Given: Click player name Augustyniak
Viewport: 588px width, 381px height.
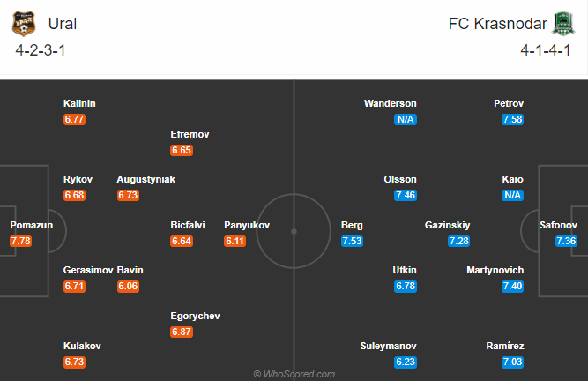Looking at the screenshot, I should [x=145, y=179].
